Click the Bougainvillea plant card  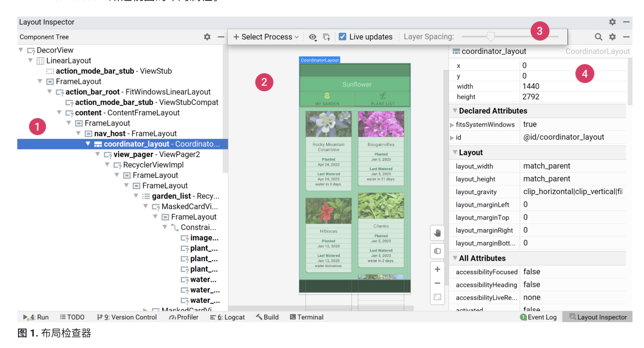pyautogui.click(x=381, y=148)
